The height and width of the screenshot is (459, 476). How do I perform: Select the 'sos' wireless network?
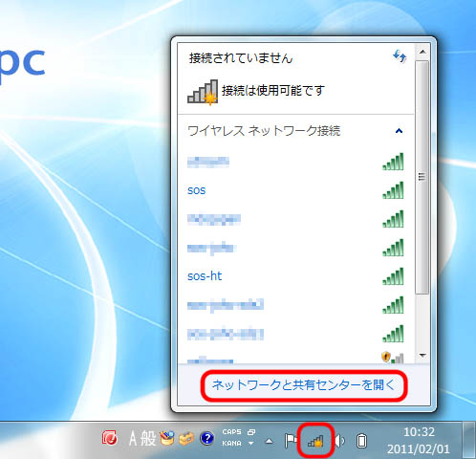click(x=196, y=190)
